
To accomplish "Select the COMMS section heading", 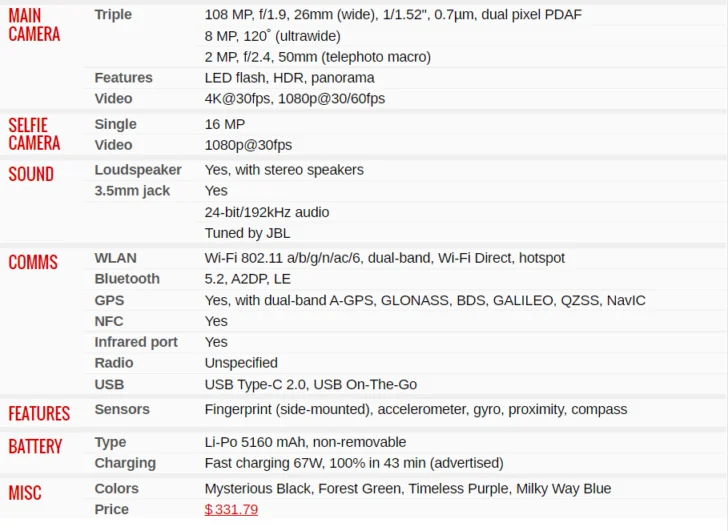I will [33, 262].
